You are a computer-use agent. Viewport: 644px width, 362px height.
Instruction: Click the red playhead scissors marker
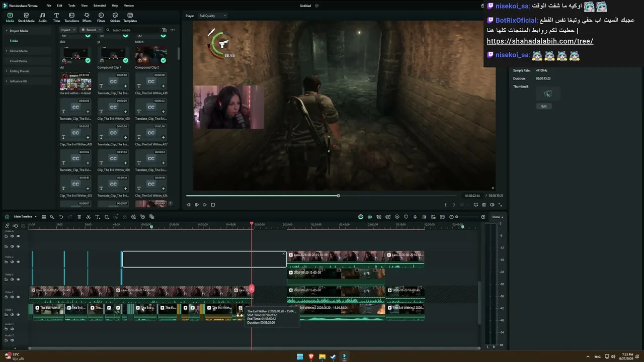(252, 289)
